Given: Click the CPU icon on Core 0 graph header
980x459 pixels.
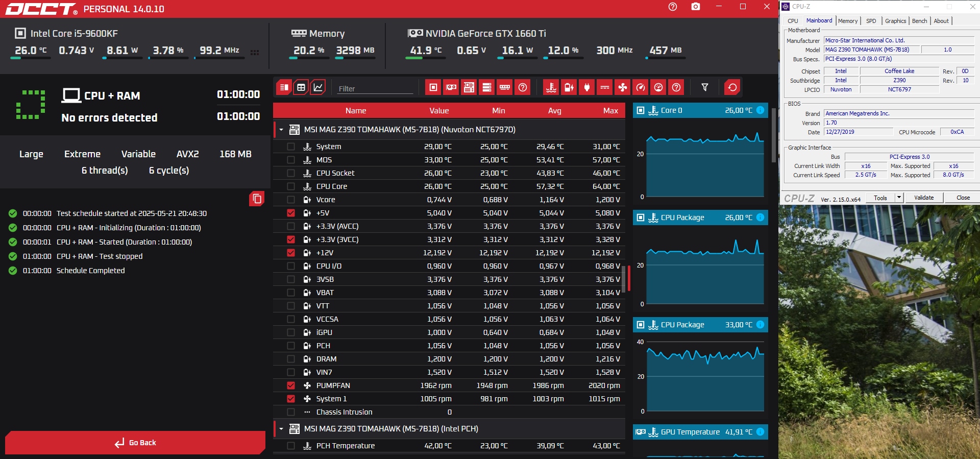Looking at the screenshot, I should click(x=641, y=110).
